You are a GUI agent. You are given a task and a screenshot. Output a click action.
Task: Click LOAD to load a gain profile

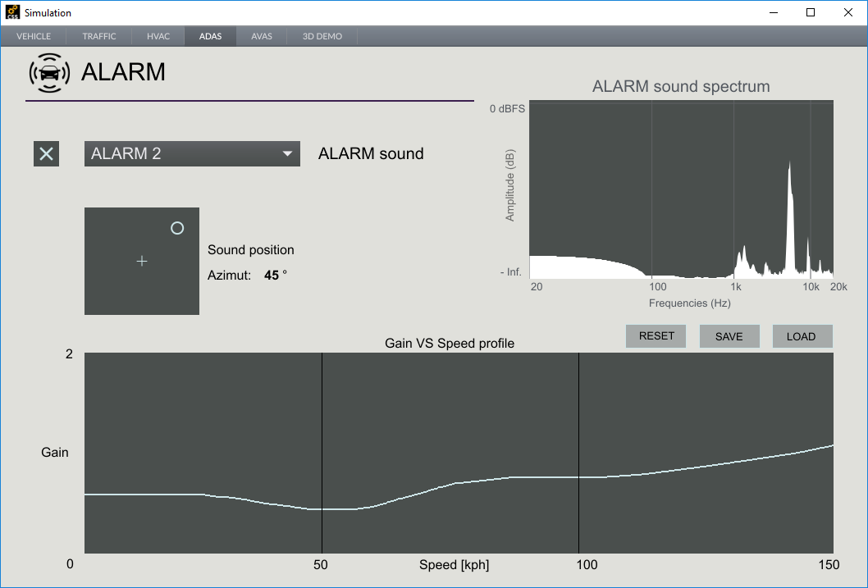click(x=802, y=335)
